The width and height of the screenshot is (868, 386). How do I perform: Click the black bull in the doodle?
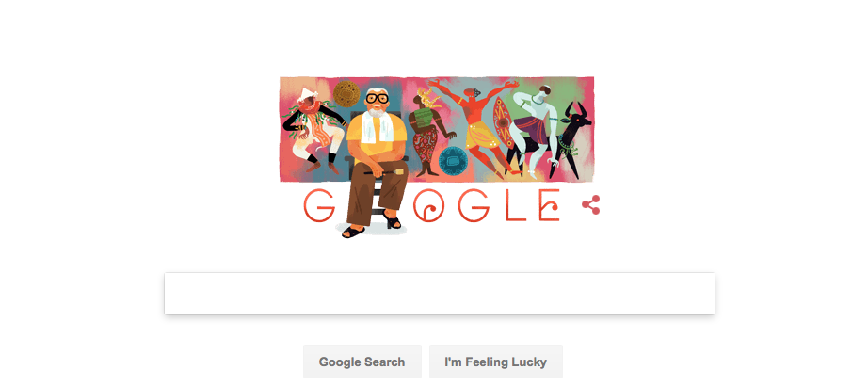pos(571,139)
